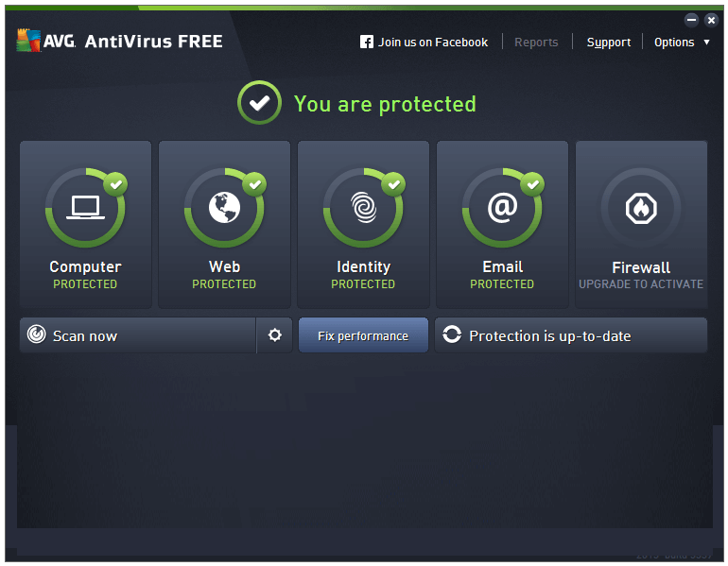Click Protection is up-to-date button

tap(570, 335)
